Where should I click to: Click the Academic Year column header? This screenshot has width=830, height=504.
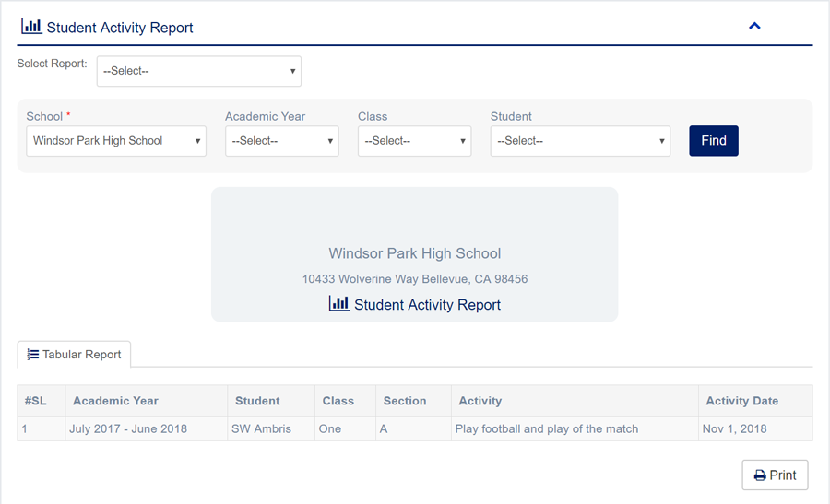pyautogui.click(x=115, y=401)
